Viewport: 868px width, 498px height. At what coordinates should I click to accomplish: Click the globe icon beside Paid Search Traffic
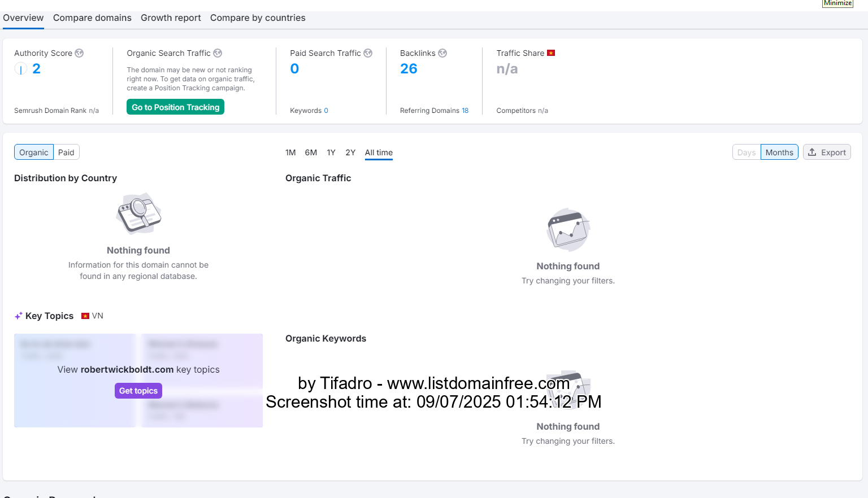(x=368, y=53)
